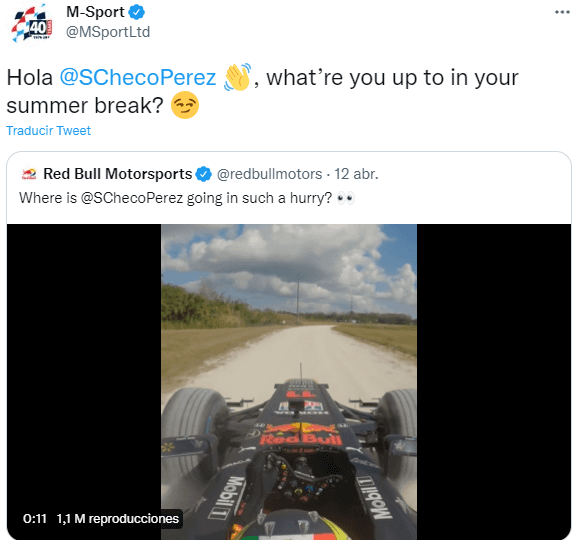Click the M-Sport verified badge

137,12
